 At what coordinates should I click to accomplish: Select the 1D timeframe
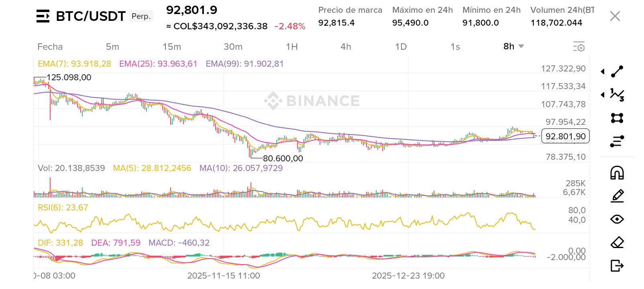(401, 47)
